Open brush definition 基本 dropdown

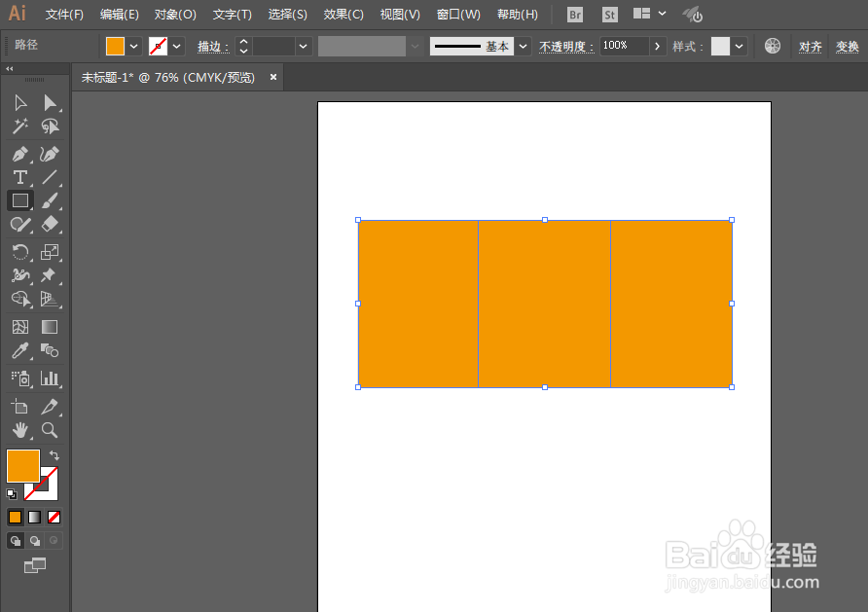(523, 47)
